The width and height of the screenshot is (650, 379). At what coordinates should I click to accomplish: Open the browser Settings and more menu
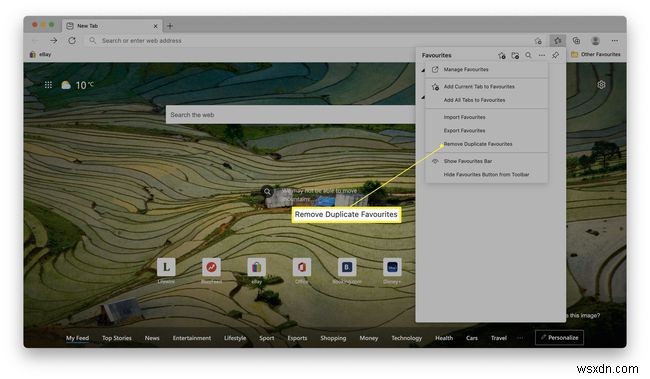point(615,41)
